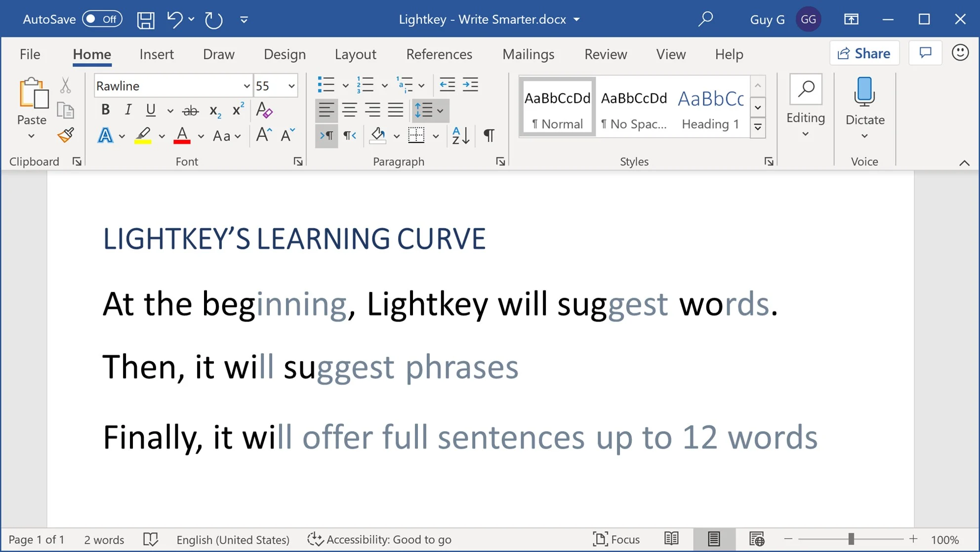Click the Strikethrough formatting icon

(x=191, y=110)
